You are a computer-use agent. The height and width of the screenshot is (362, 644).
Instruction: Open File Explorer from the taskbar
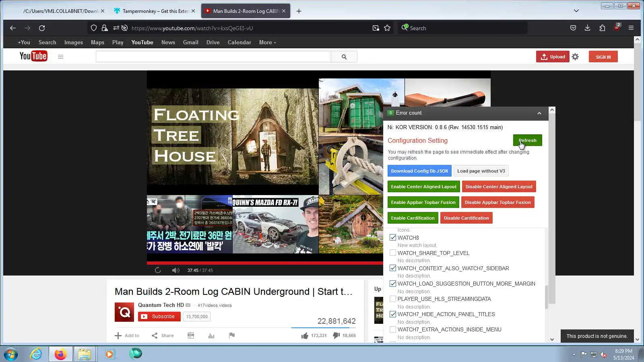coord(85,354)
